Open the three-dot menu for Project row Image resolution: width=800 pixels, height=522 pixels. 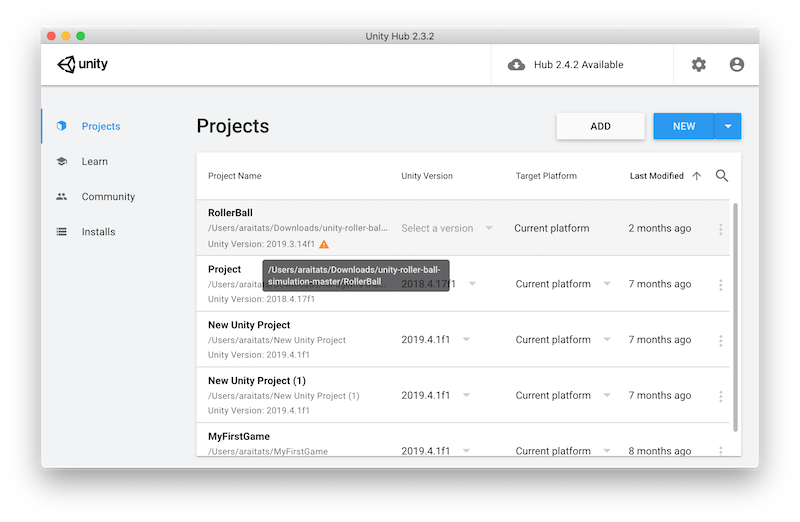(720, 285)
